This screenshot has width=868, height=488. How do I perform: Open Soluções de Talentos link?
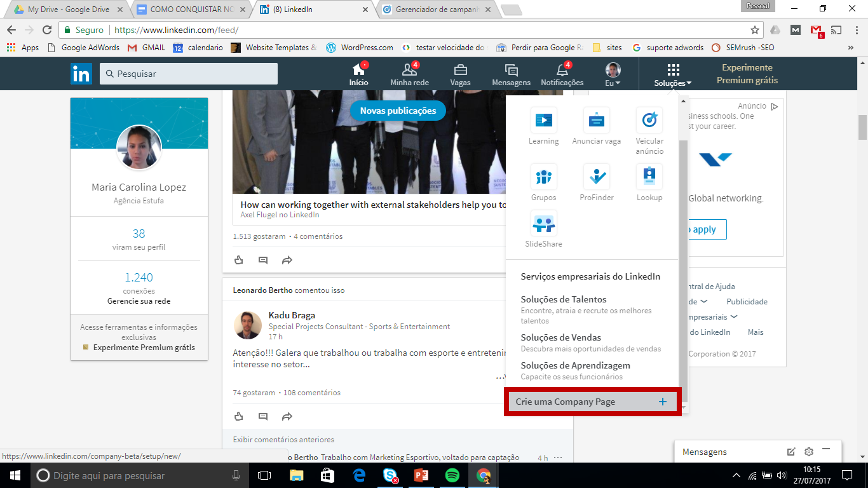[564, 299]
